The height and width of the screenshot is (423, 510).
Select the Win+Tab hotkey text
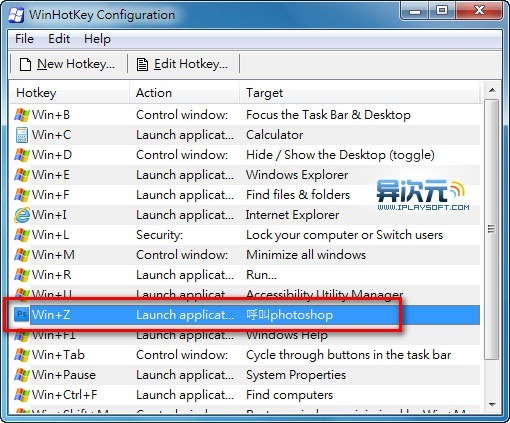point(58,355)
